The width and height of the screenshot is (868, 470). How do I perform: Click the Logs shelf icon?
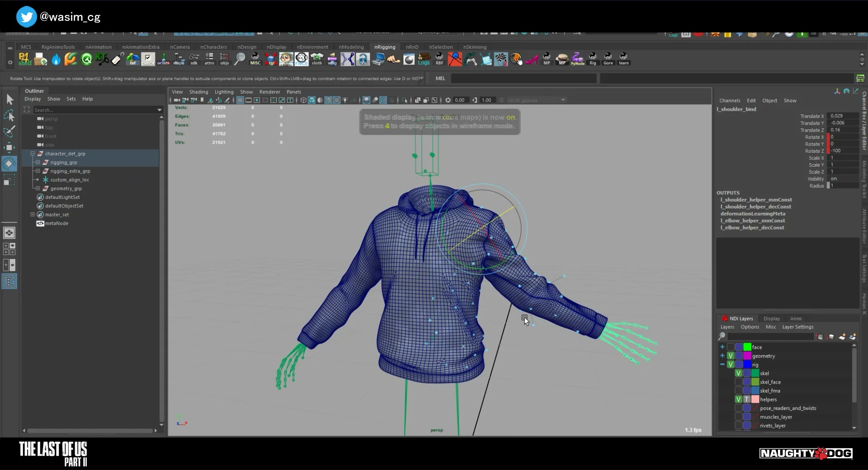coord(425,59)
